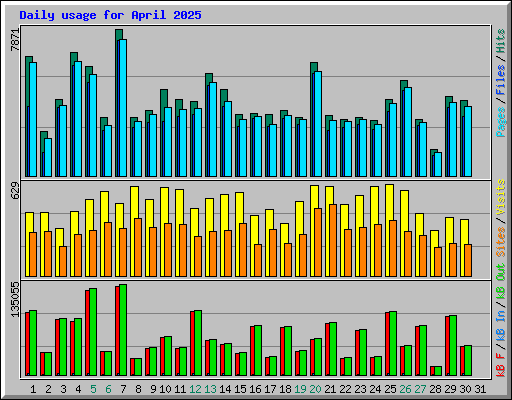Click the tallest cyan bar above day 7
The width and height of the screenshot is (512, 400).
point(123,108)
